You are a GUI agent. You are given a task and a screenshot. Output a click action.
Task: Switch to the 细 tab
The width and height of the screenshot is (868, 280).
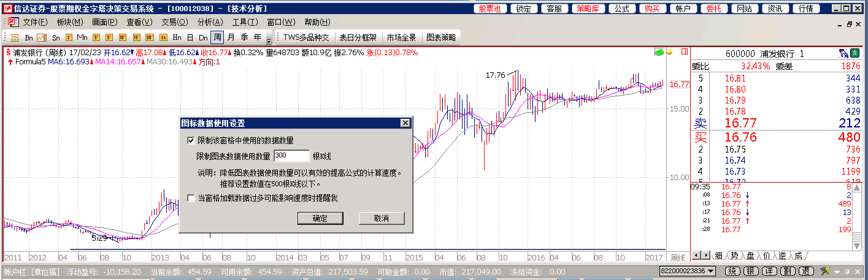tap(718, 255)
